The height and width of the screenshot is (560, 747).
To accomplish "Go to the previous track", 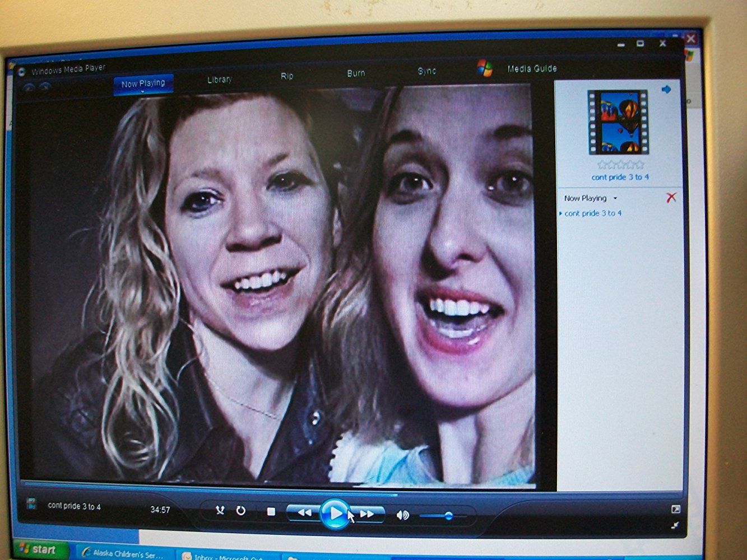I will coord(304,512).
